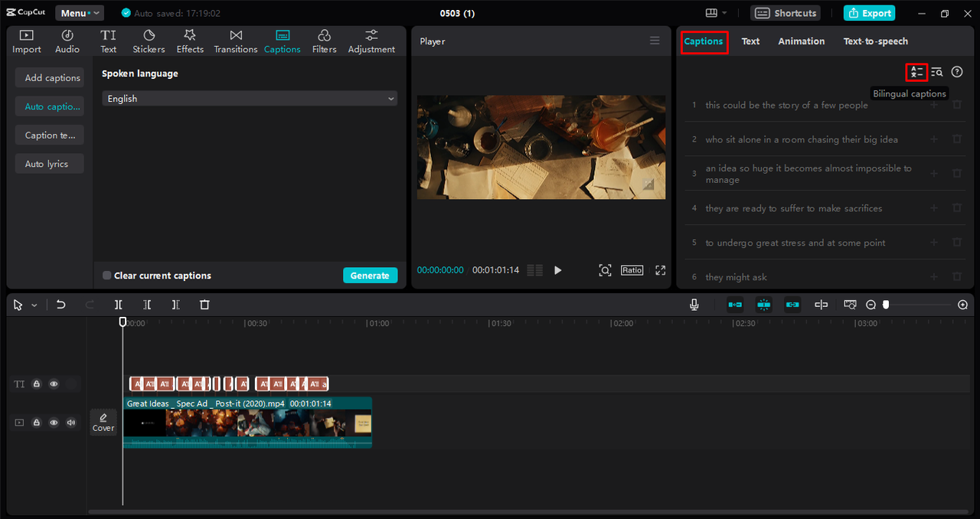Adjust the timeline zoom slider handle
Image resolution: width=980 pixels, height=519 pixels.
(886, 305)
